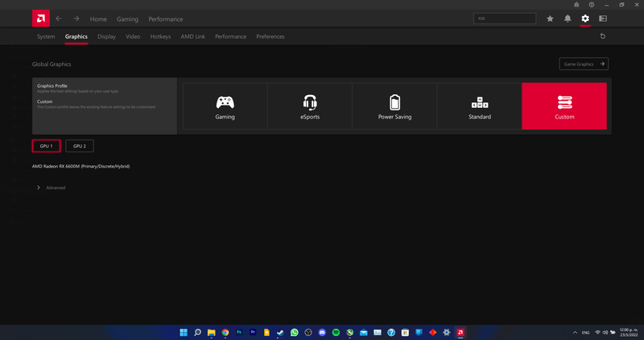Select the Custom profile tile
The height and width of the screenshot is (340, 644).
564,106
